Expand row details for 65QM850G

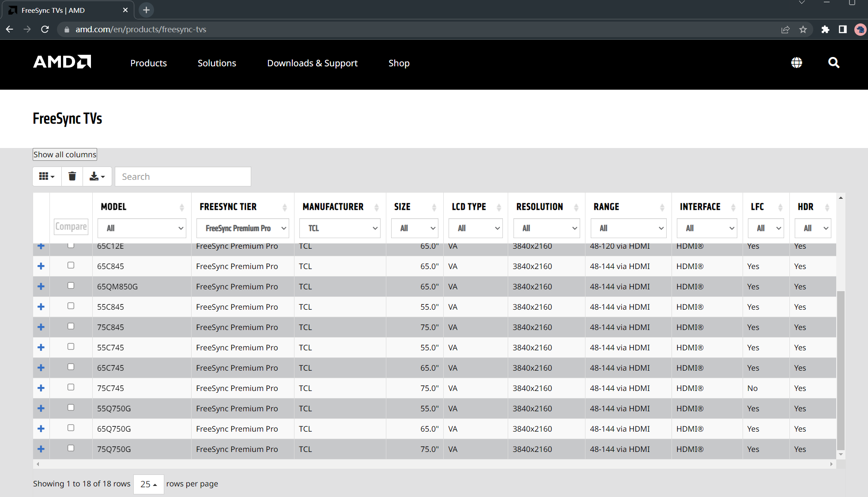pyautogui.click(x=41, y=286)
